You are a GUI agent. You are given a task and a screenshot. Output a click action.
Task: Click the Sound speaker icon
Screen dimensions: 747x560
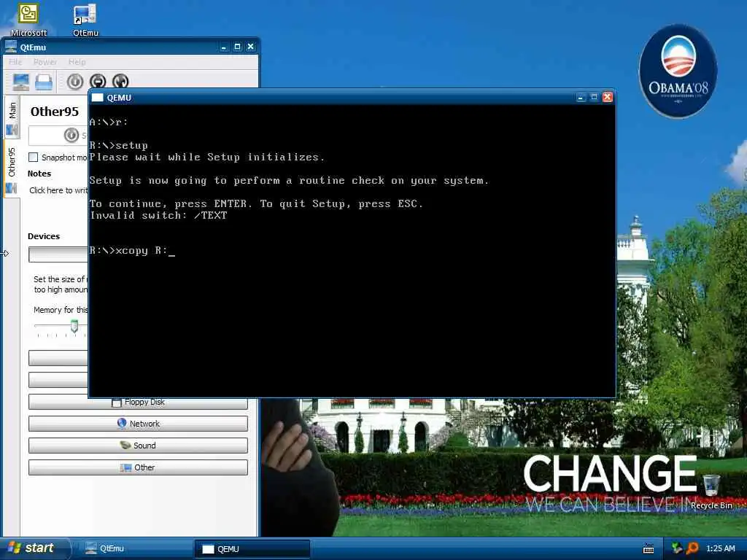(125, 445)
